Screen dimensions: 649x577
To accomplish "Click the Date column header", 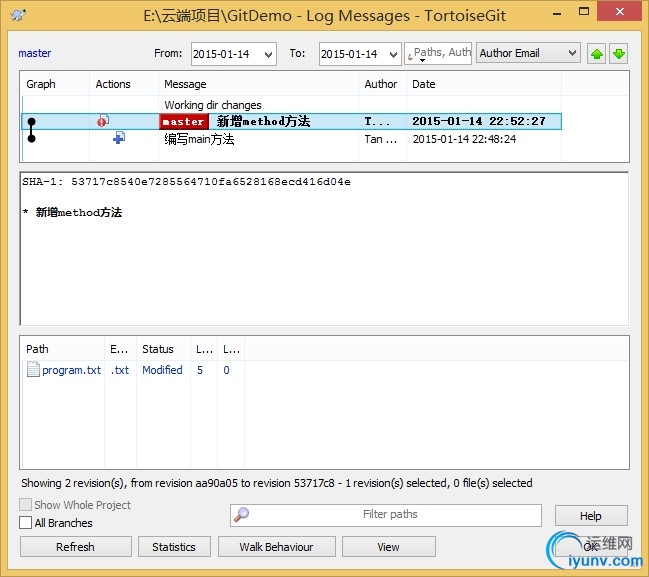I will tap(484, 84).
